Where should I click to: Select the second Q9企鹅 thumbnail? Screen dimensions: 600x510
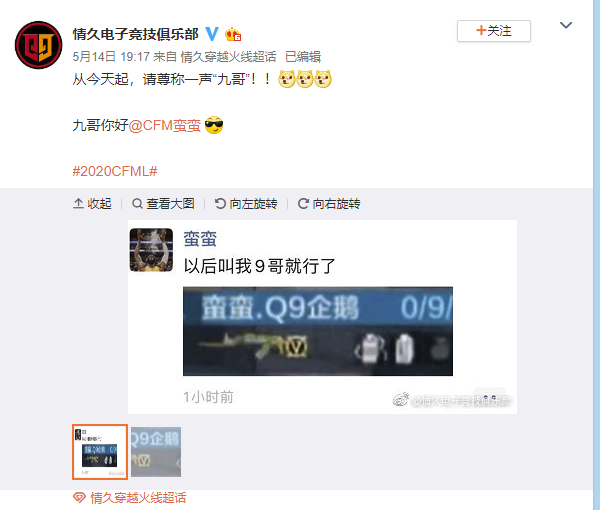tap(156, 452)
